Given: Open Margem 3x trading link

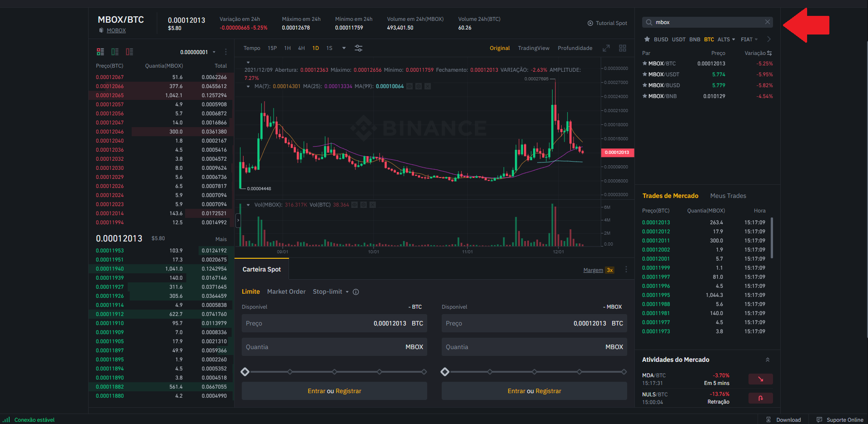Looking at the screenshot, I should pos(599,270).
